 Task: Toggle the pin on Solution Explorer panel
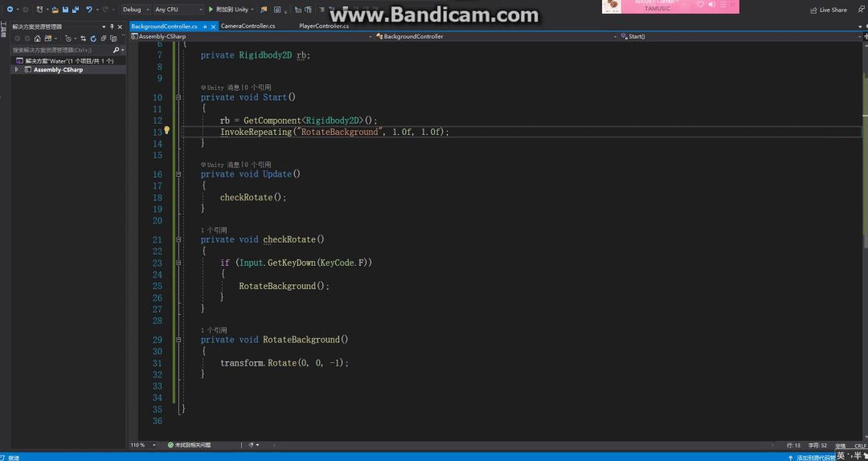112,27
